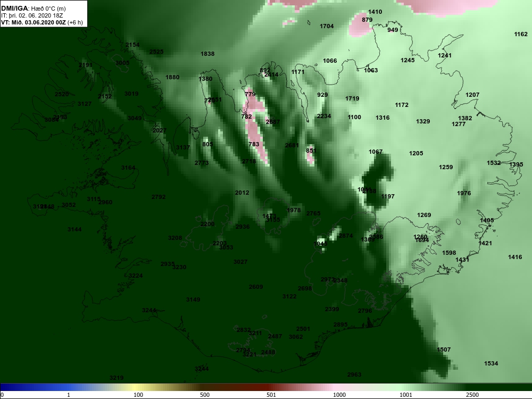
Task: Click the value 3005
Action: pos(122,63)
